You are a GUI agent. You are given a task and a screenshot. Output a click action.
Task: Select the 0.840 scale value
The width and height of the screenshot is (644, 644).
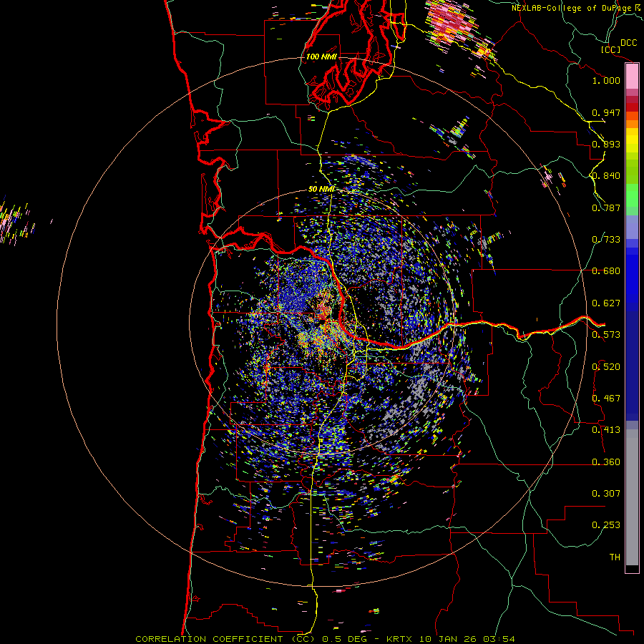click(x=606, y=176)
